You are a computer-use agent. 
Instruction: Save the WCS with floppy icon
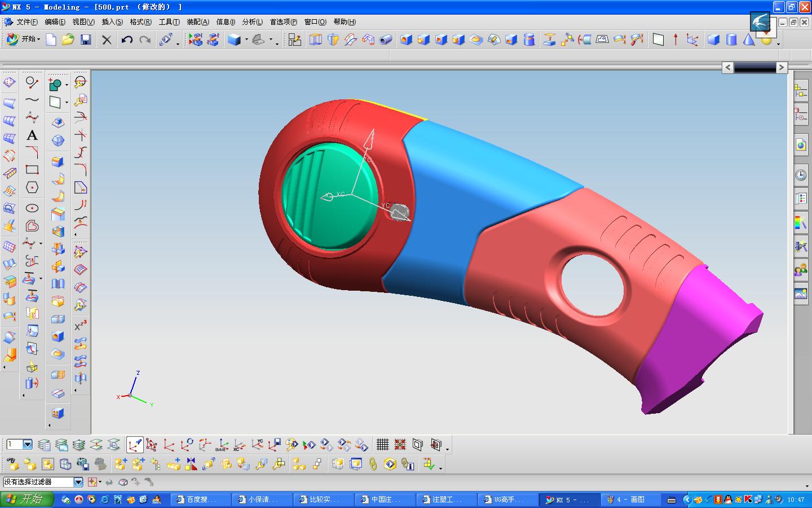pos(274,445)
